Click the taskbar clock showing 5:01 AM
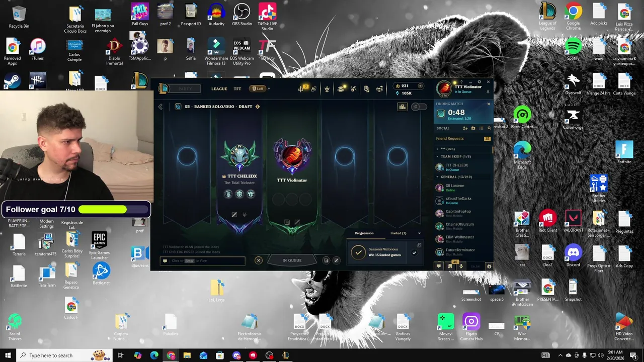 click(615, 355)
